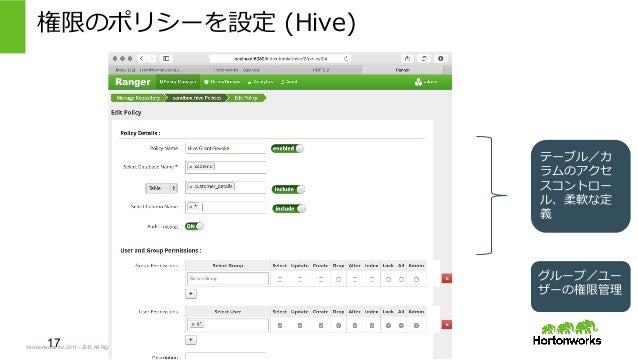
Task: Click the admin user icon in Ranger header
Action: [x=418, y=82]
